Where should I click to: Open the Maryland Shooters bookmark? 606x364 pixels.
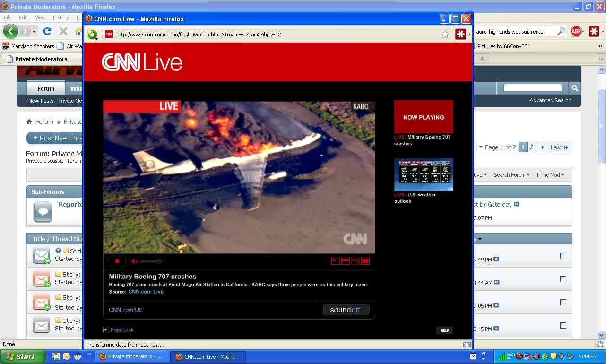point(28,46)
